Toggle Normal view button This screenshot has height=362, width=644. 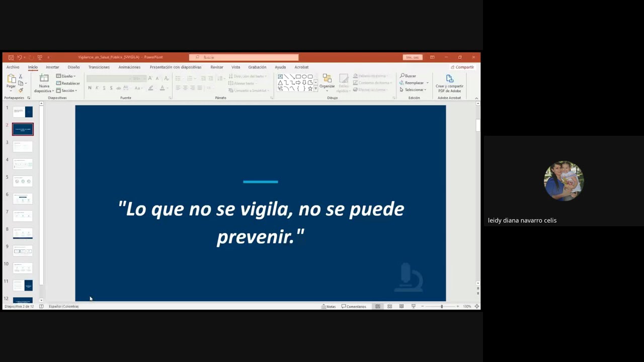pyautogui.click(x=377, y=306)
